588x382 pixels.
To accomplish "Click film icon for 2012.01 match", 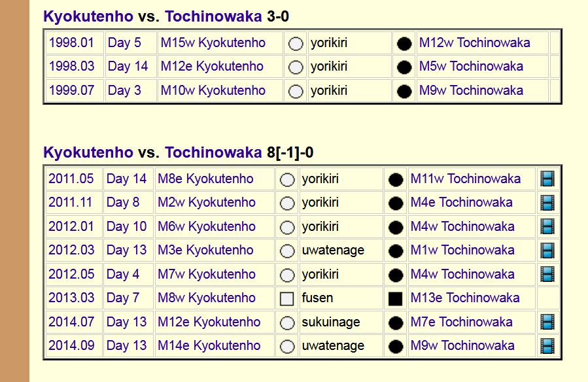I will (547, 226).
